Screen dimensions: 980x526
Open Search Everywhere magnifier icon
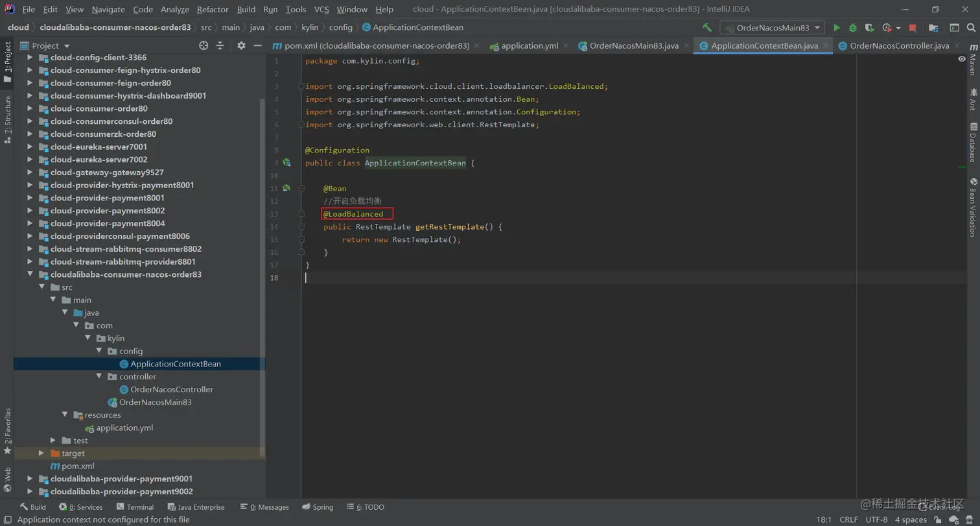[x=972, y=28]
